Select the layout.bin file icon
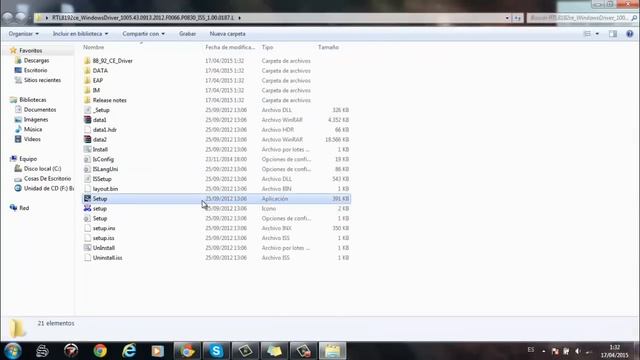Image resolution: width=640 pixels, height=360 pixels. 87,189
